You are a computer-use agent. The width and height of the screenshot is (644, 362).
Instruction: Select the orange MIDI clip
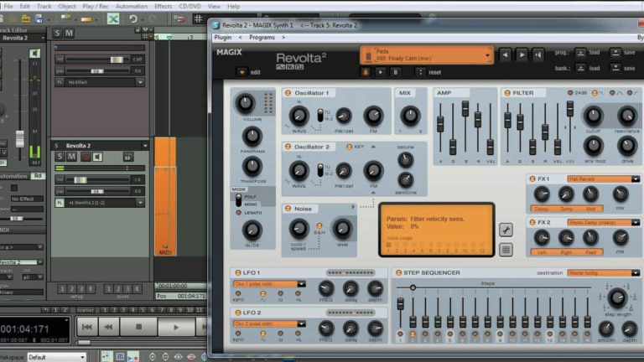pyautogui.click(x=165, y=197)
